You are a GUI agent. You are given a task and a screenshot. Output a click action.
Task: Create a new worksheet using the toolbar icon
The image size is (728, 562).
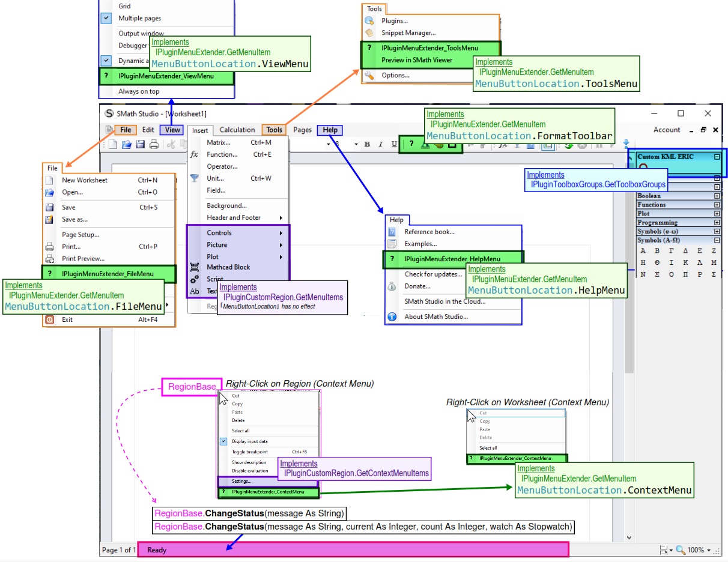[x=112, y=144]
